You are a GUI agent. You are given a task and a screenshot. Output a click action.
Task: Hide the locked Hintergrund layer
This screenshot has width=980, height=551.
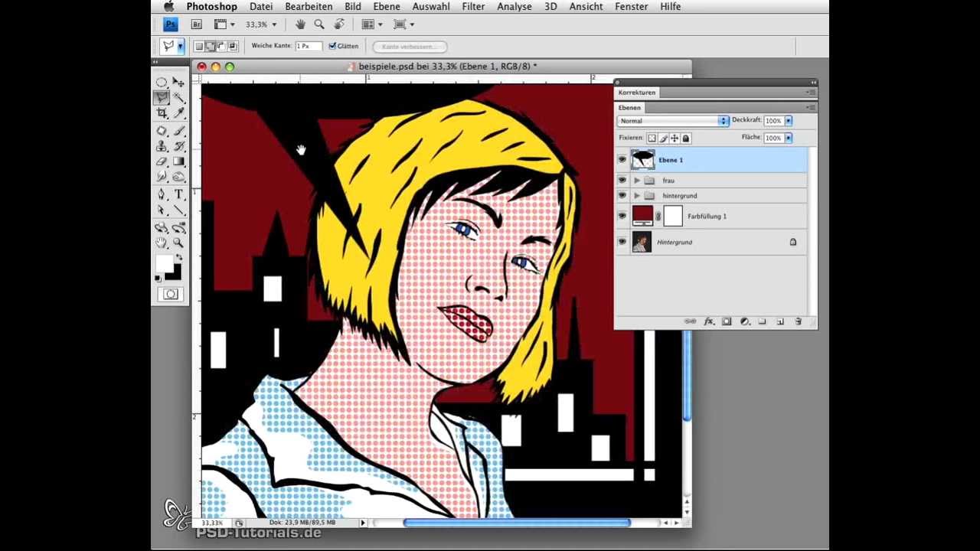pos(622,242)
